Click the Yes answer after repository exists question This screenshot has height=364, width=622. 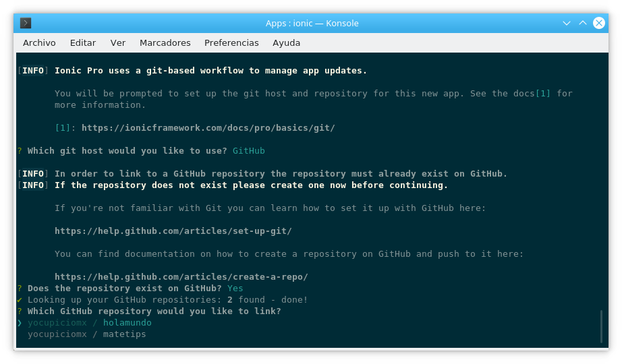[x=235, y=289]
